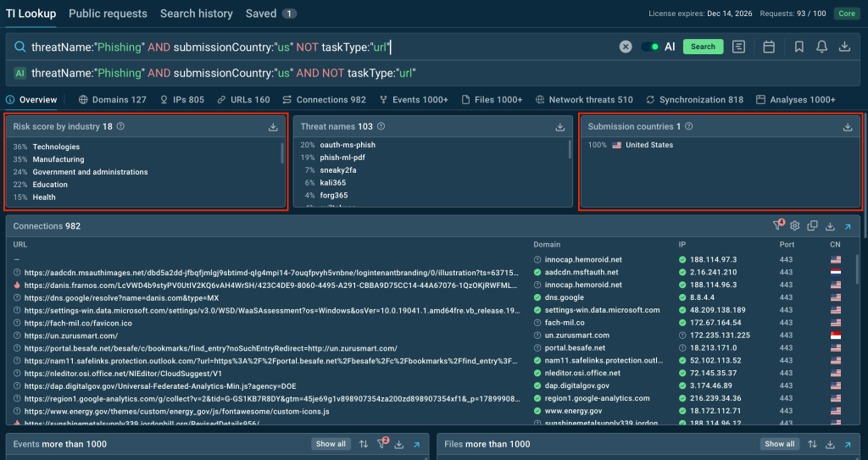Open the Events 1000+ tab
The height and width of the screenshot is (460, 868).
click(x=414, y=100)
